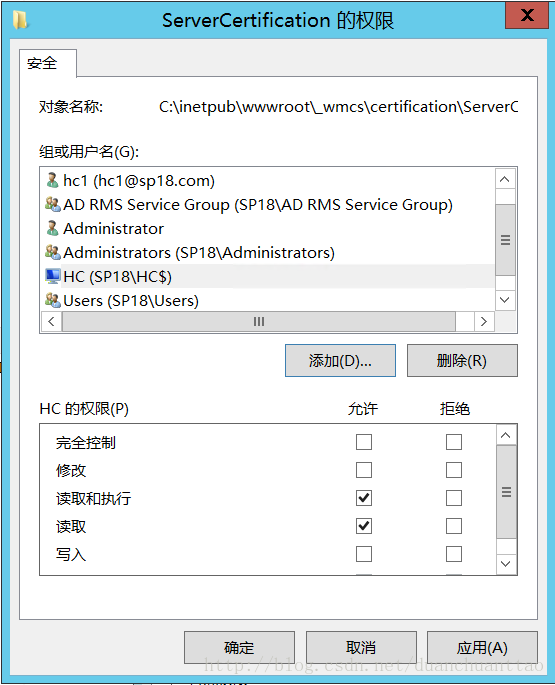The width and height of the screenshot is (555, 685).
Task: Click the user list horizontal scrollbar thumb
Action: click(259, 322)
